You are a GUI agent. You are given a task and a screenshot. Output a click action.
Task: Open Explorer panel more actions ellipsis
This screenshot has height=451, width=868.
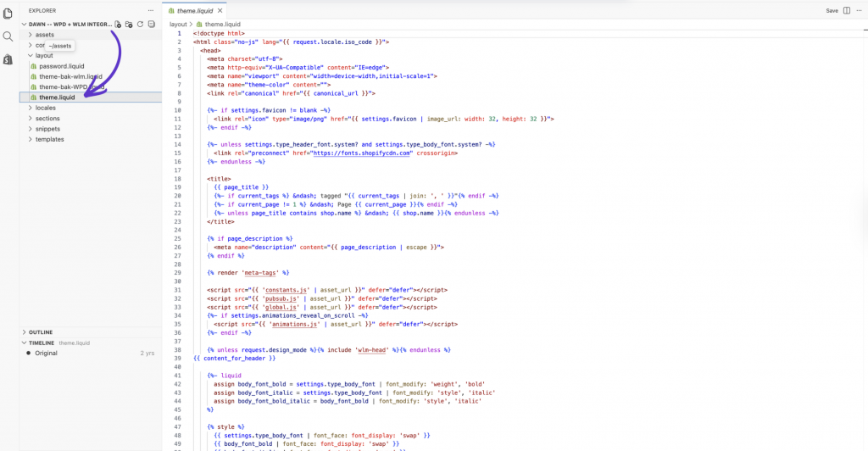click(151, 10)
